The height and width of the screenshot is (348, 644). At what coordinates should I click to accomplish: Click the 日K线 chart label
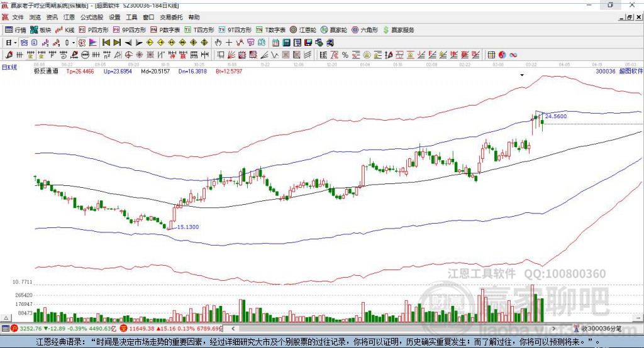click(x=9, y=68)
